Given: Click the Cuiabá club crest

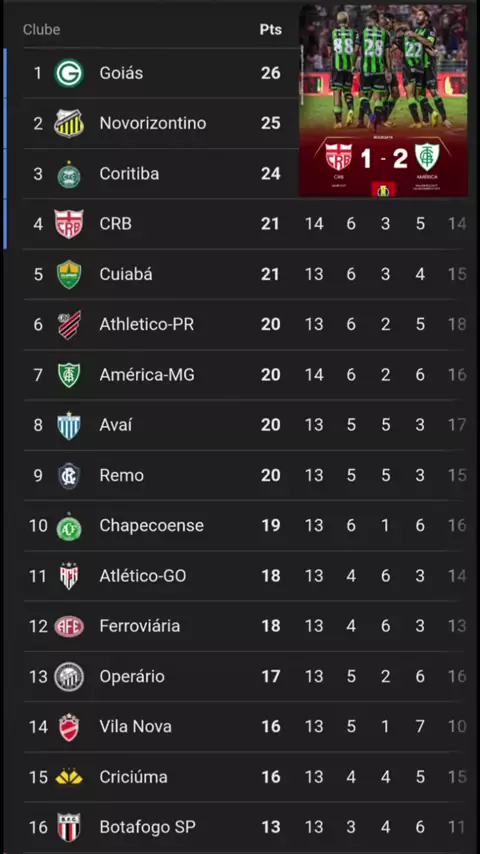Looking at the screenshot, I should [x=69, y=274].
